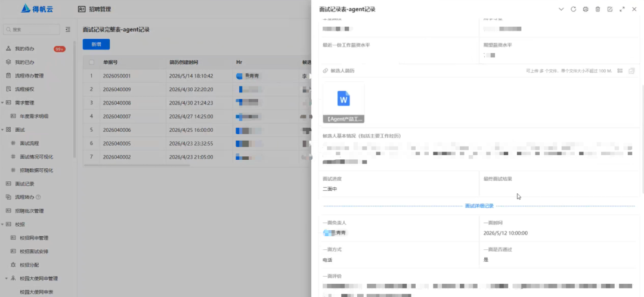Click the refresh icon in the record panel header
This screenshot has height=297, width=644.
coord(574,9)
